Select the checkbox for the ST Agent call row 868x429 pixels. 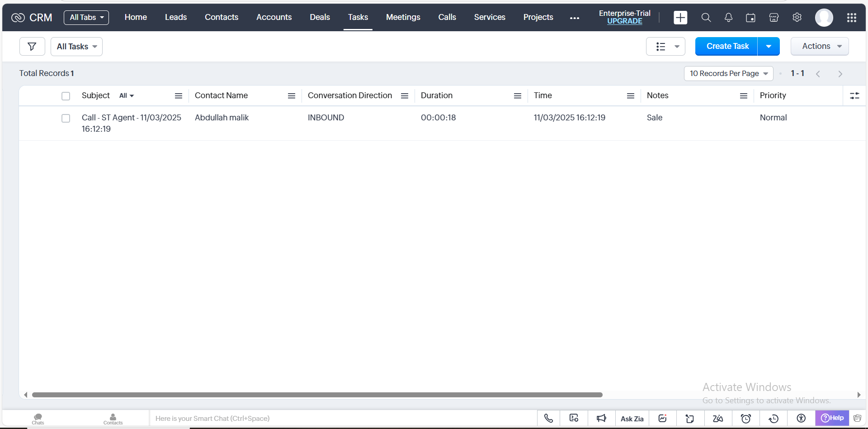66,118
